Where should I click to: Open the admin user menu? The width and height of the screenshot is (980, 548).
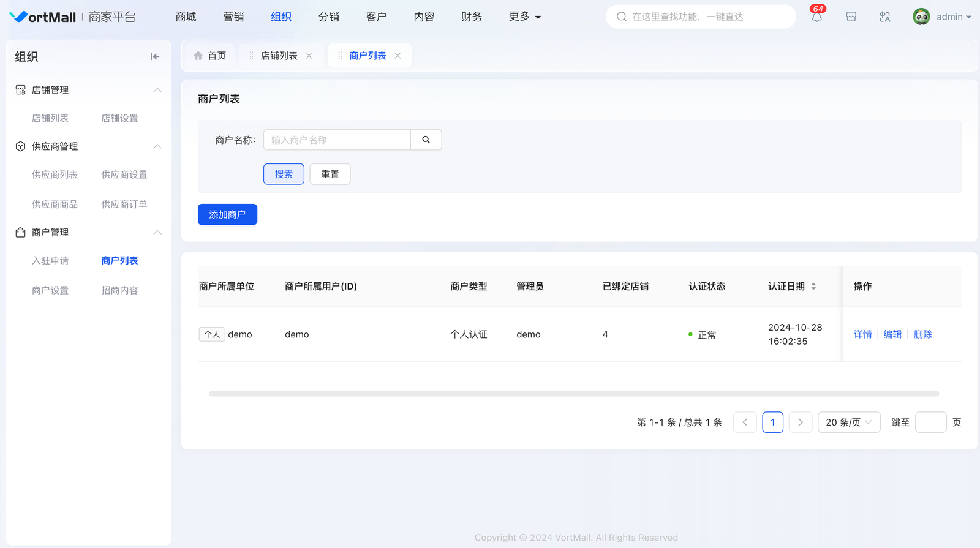pos(942,17)
